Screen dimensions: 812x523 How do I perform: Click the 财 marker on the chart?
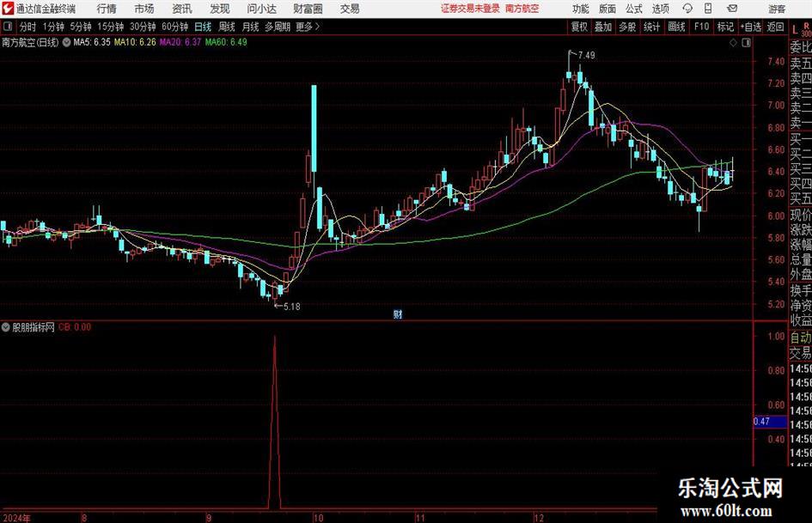pos(398,313)
